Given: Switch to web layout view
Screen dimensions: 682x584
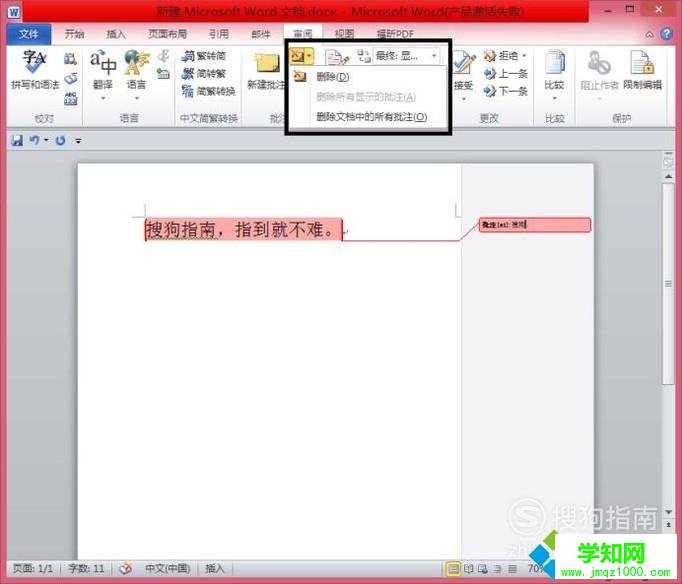Looking at the screenshot, I should click(x=483, y=568).
